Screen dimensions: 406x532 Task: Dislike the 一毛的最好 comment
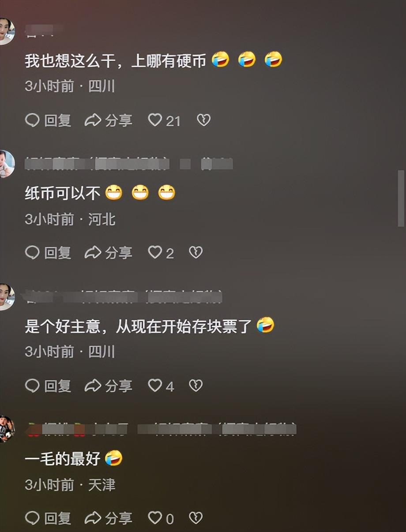pos(195,517)
